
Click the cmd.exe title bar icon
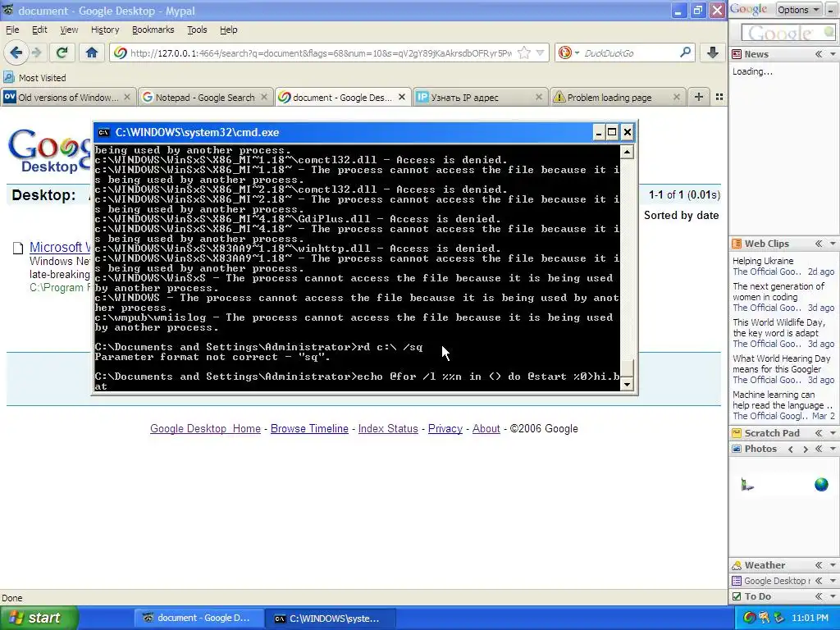(x=104, y=132)
